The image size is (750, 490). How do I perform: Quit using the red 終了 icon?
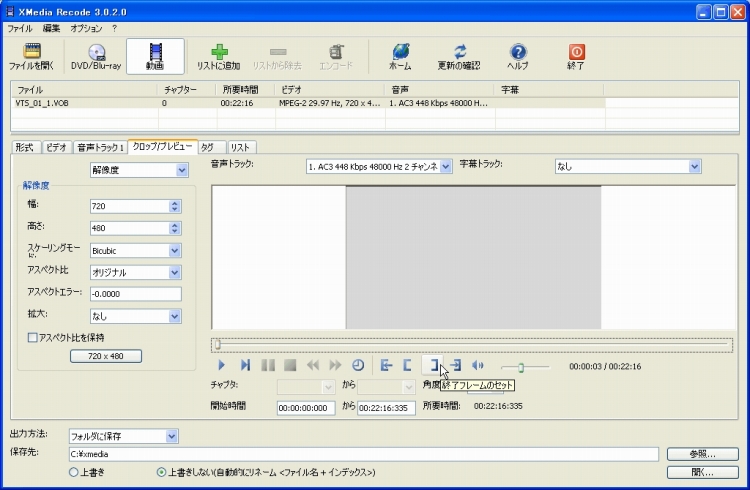[x=576, y=56]
